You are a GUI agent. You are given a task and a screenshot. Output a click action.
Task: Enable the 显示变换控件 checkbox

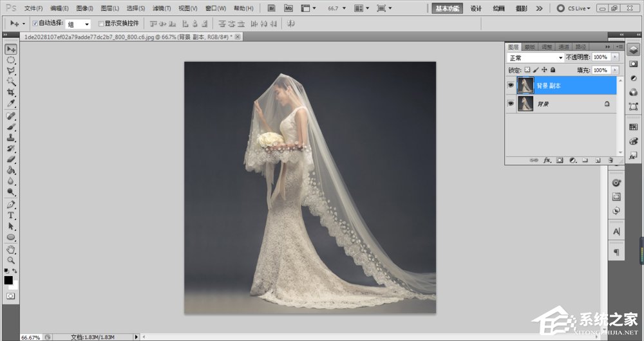100,23
